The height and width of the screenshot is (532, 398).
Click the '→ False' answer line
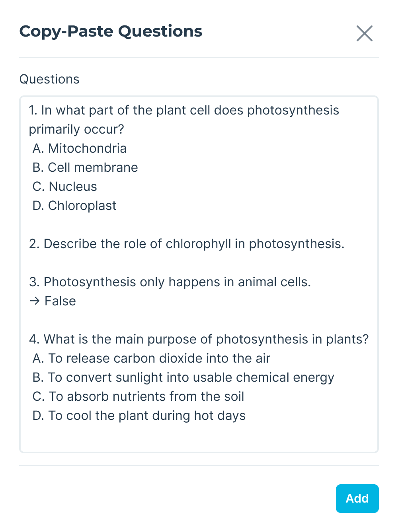tap(53, 301)
